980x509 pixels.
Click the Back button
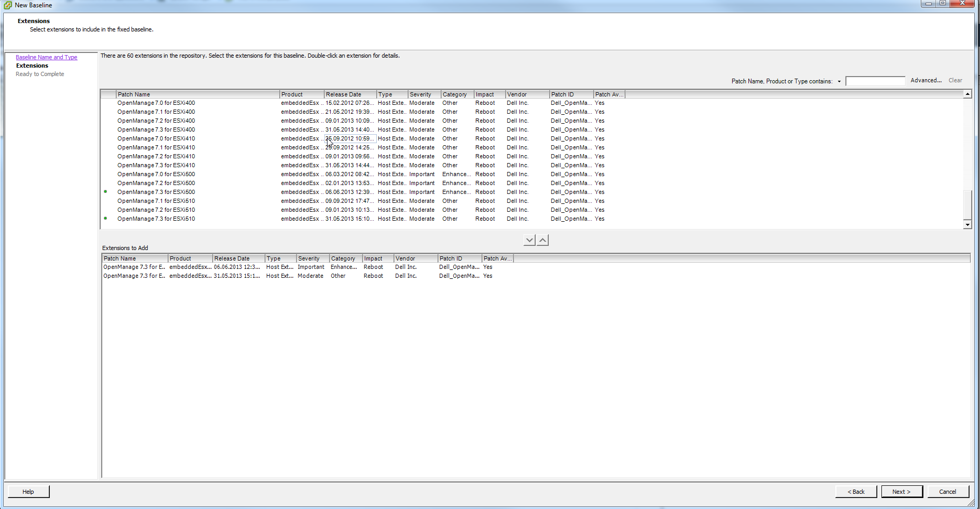point(856,492)
